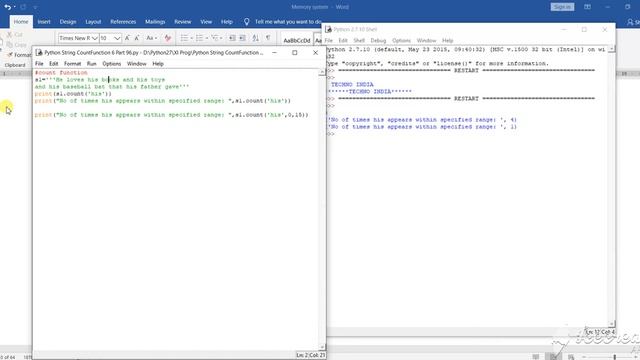The height and width of the screenshot is (360, 640).
Task: Click the Redo icon in Word's quick access
Action: point(23,7)
